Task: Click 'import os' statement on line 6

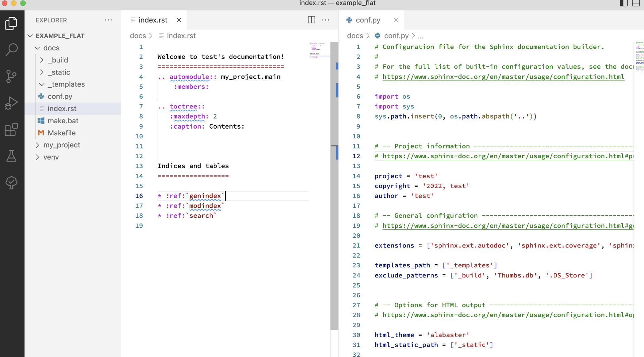Action: [x=392, y=97]
